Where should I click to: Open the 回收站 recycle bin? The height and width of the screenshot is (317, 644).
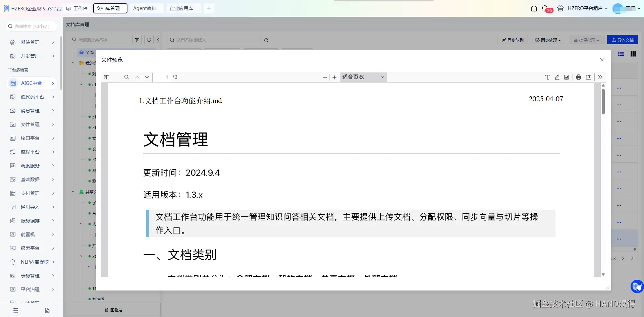pyautogui.click(x=113, y=310)
